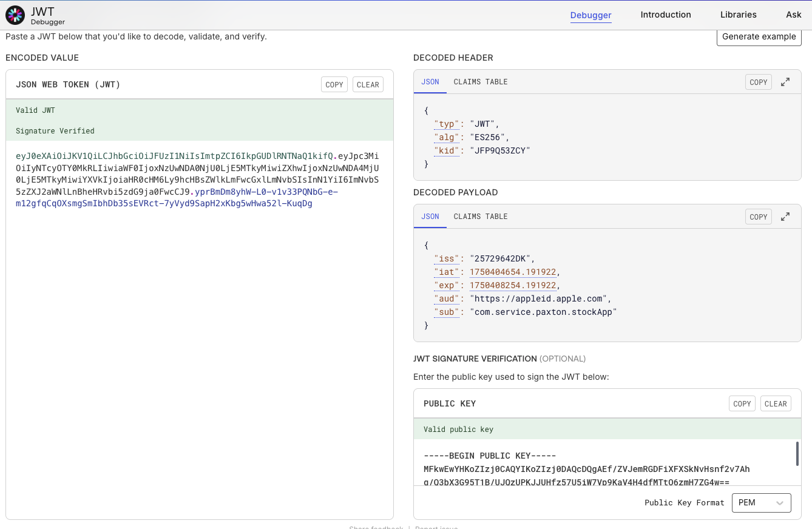The width and height of the screenshot is (812, 529).
Task: Expand the Decoded Payload panel to fullscreen
Action: 785,217
